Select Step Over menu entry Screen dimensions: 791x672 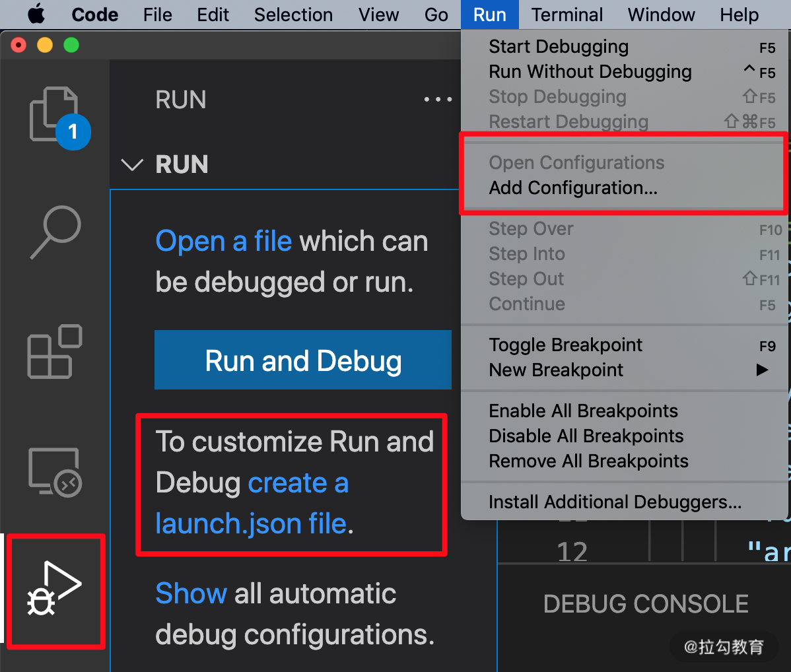coord(625,228)
